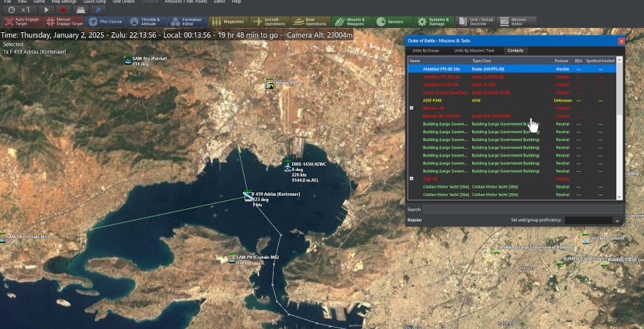This screenshot has width=644, height=329.
Task: Open the Help menu
Action: (236, 1)
